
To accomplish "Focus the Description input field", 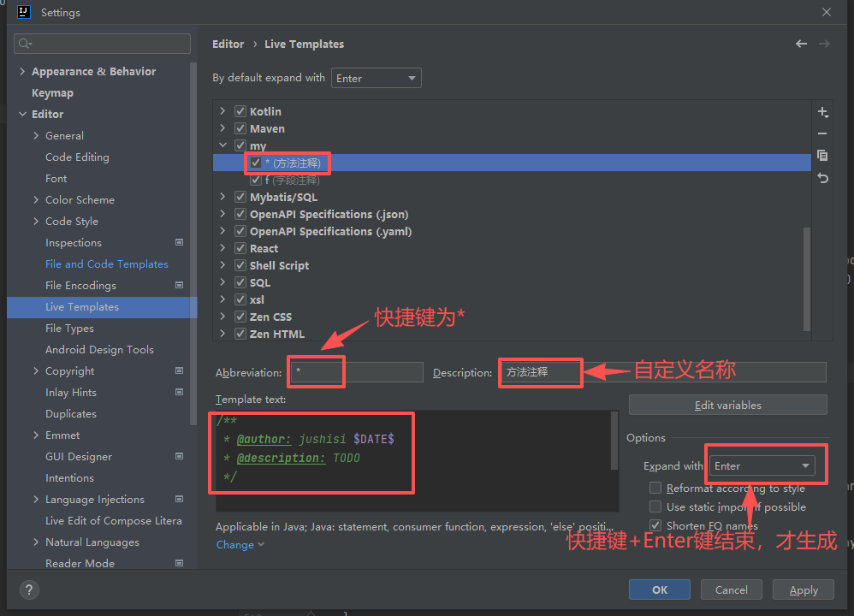I will point(663,372).
